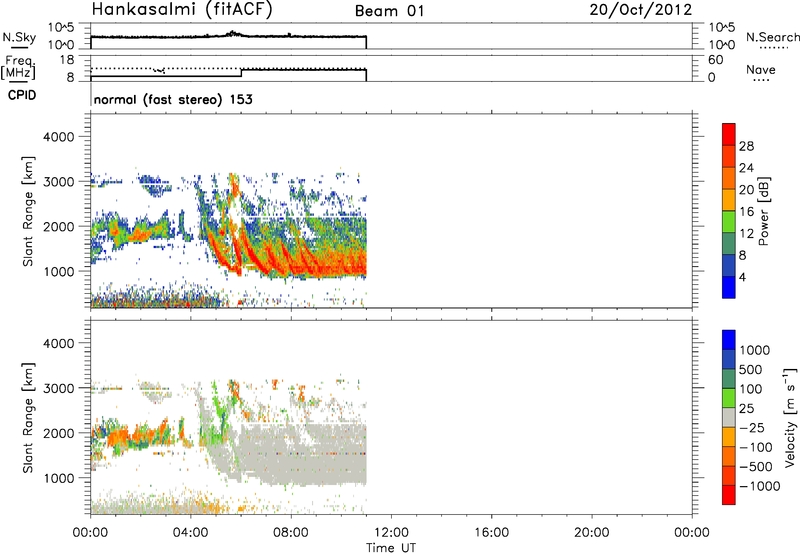Click the normal (fast stereo) 153 text
This screenshot has height=554, width=800.
pyautogui.click(x=173, y=99)
